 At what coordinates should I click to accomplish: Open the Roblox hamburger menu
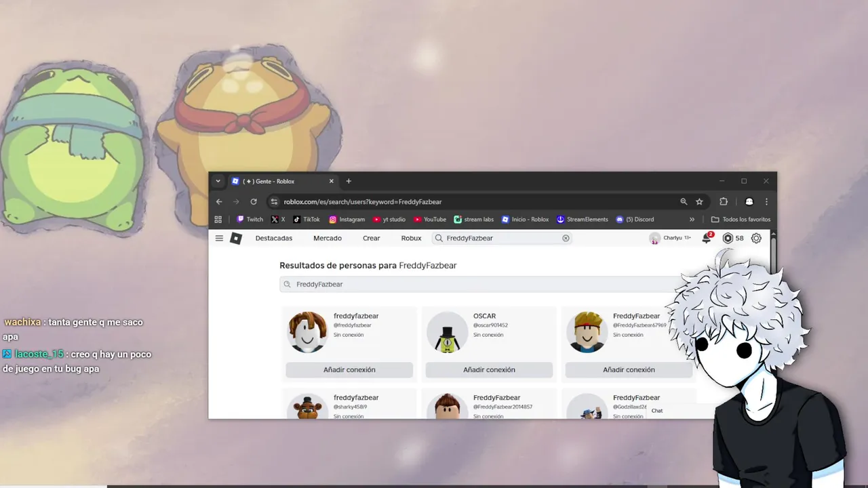point(219,238)
